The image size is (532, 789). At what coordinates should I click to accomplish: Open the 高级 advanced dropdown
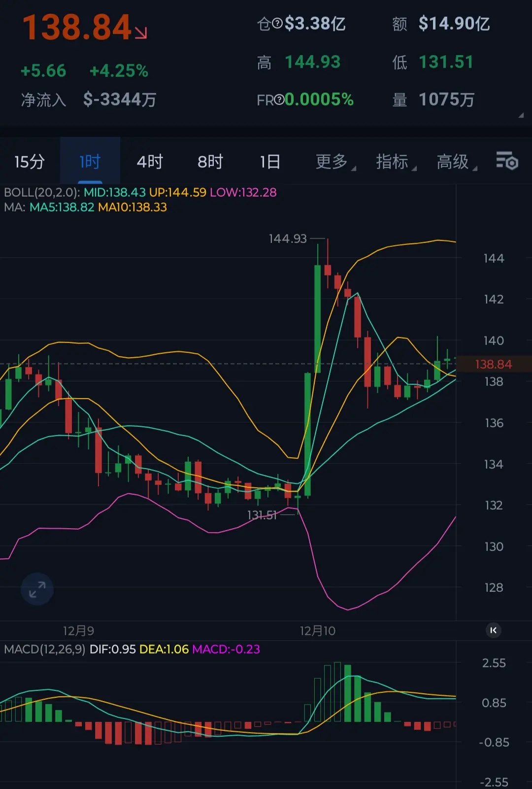457,161
